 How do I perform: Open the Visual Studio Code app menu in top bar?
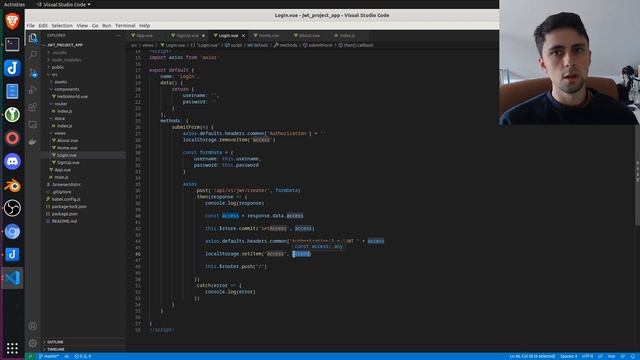(x=63, y=4)
